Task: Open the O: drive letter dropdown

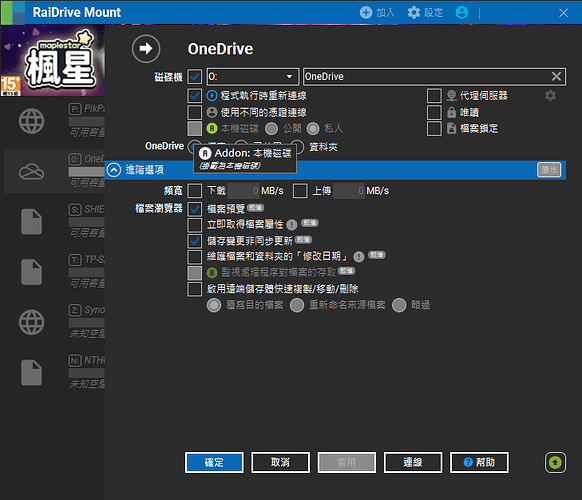Action: (x=253, y=76)
